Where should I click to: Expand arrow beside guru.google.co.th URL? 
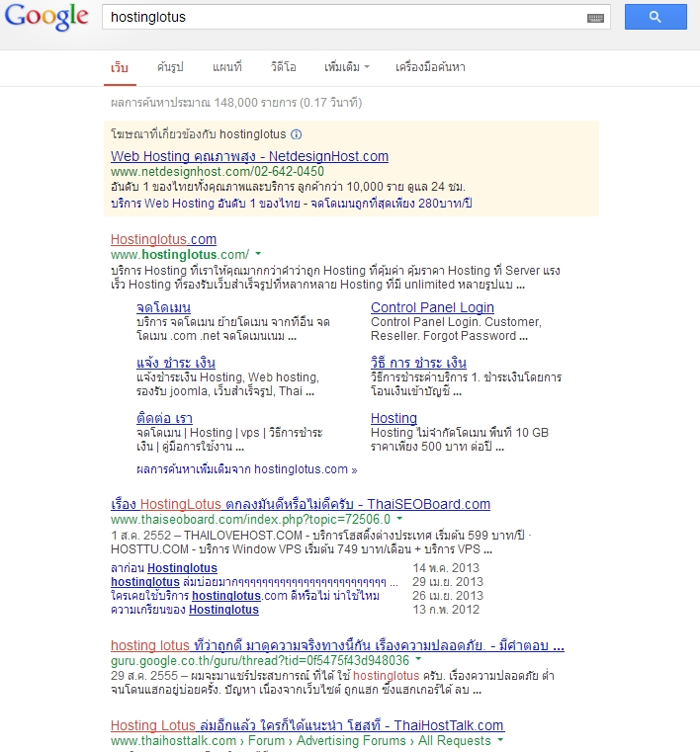418,659
